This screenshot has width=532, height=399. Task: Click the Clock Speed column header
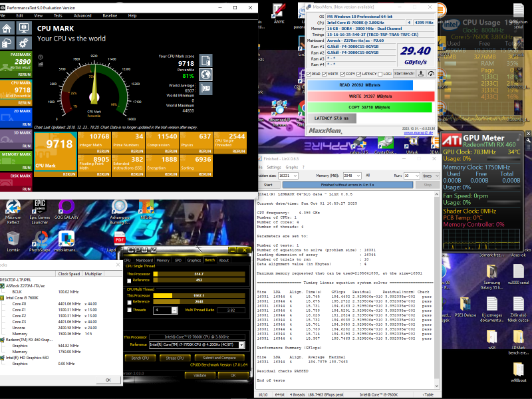pyautogui.click(x=69, y=274)
